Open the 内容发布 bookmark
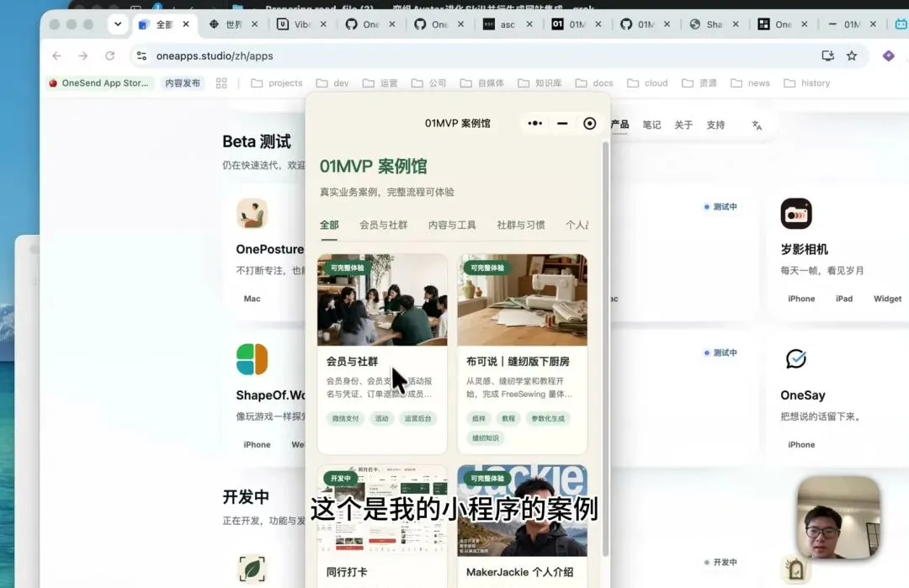This screenshot has height=588, width=909. pyautogui.click(x=183, y=82)
